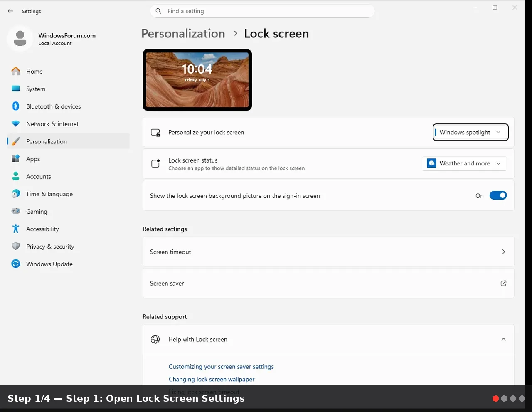Click the Screen saver external link icon
532x412 pixels.
(503, 283)
